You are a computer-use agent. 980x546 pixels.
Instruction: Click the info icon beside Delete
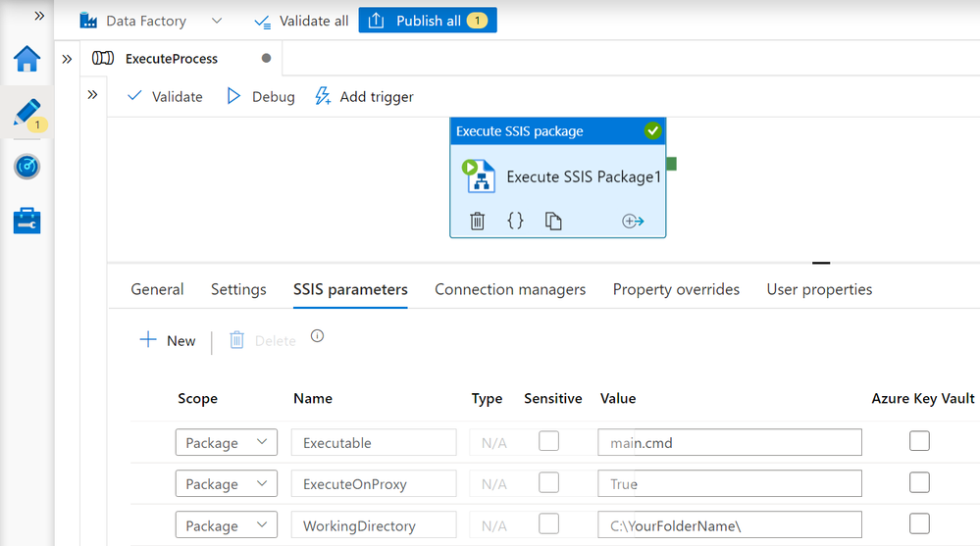[x=317, y=336]
